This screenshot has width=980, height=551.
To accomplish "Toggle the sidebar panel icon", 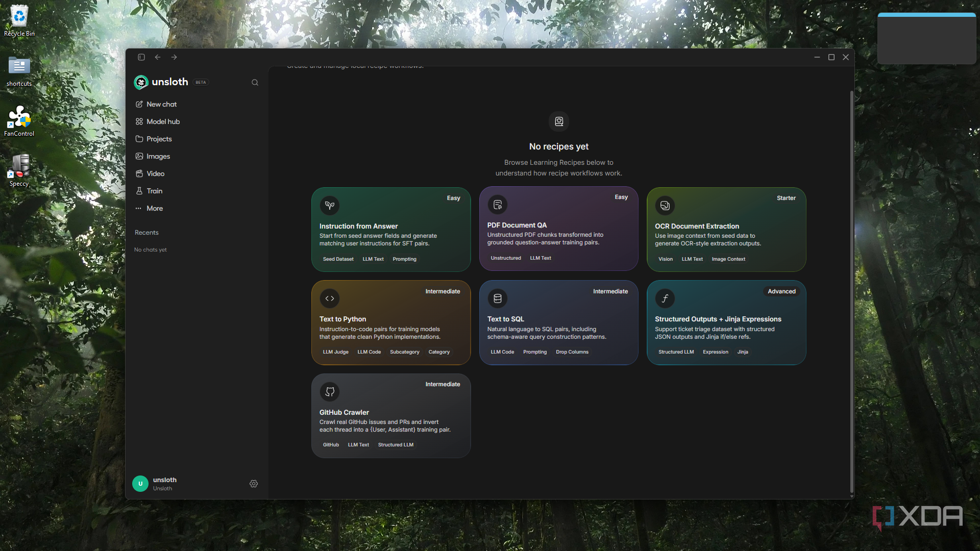I will (x=141, y=57).
